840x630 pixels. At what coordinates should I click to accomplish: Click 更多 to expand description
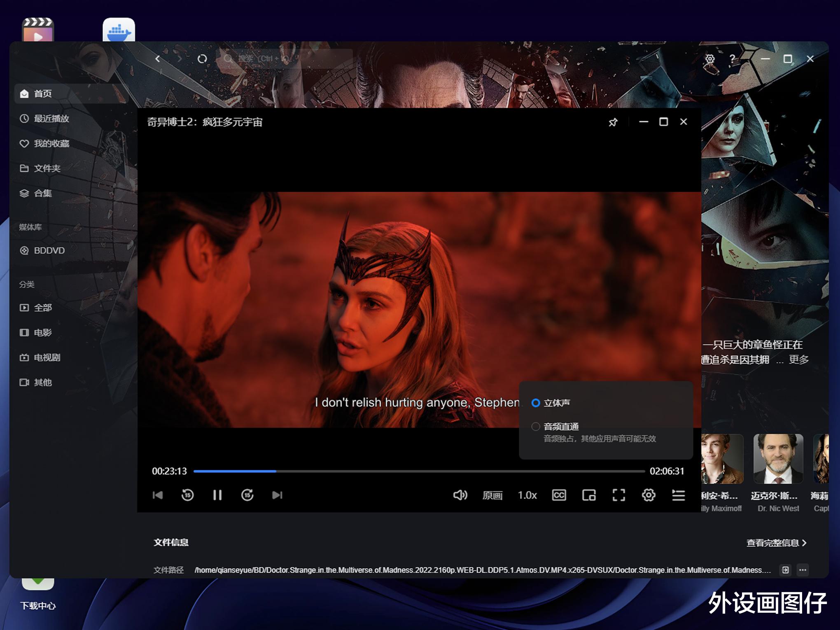799,359
